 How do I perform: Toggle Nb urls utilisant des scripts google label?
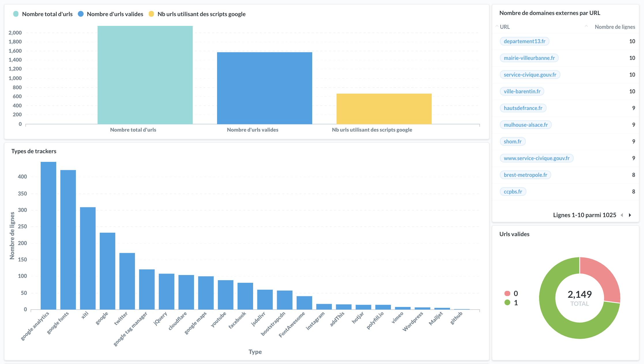pos(201,14)
